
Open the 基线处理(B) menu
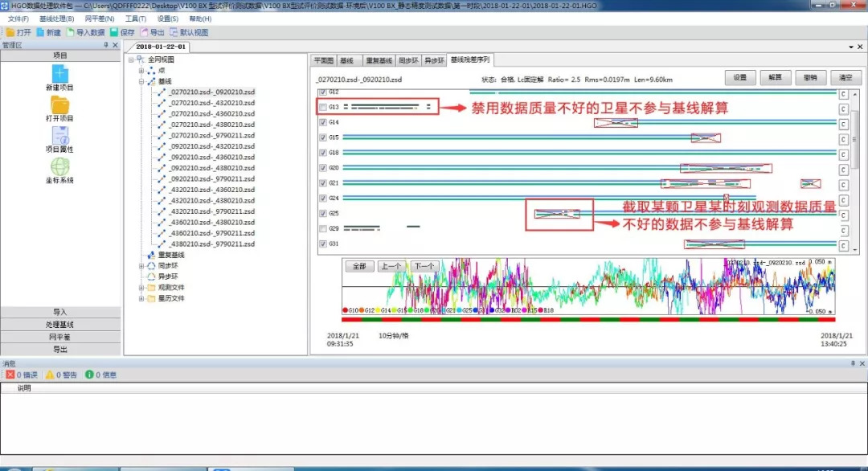[56, 18]
